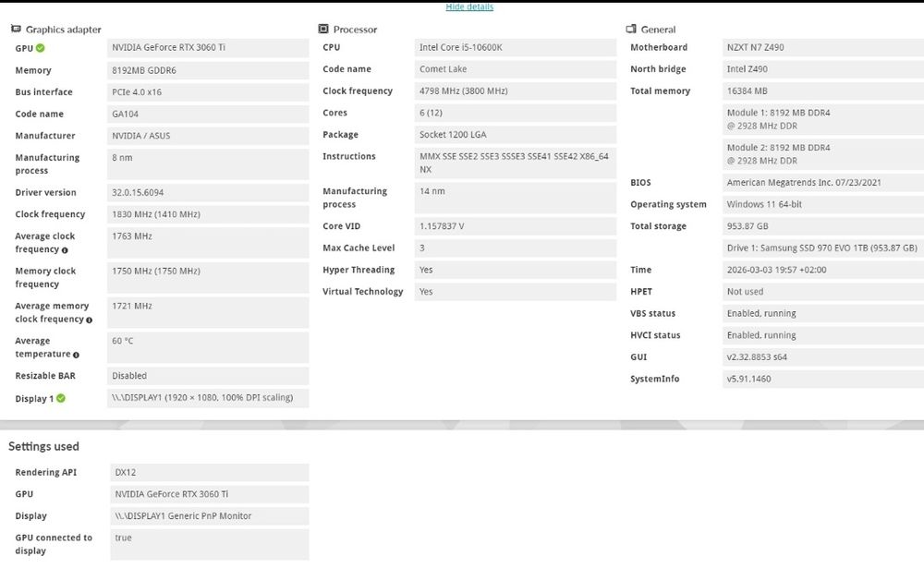Click the green checkmark next to Display 1
Viewport: 924px width, 568px height.
61,398
